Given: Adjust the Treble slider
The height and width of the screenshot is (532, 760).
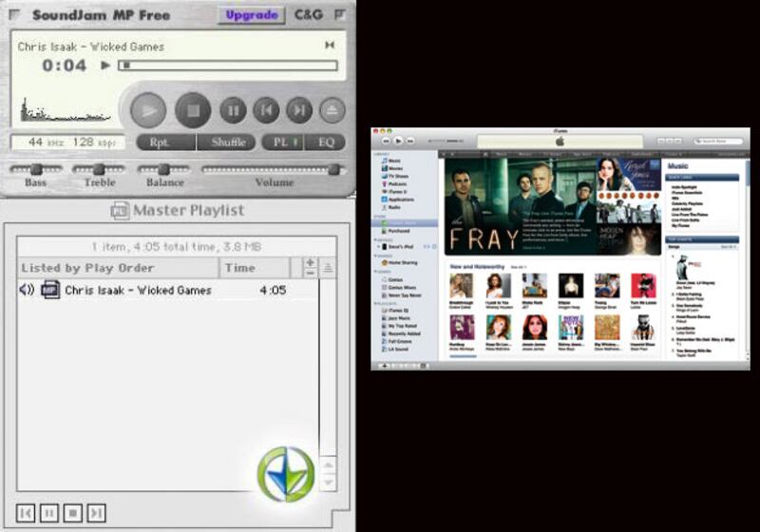Looking at the screenshot, I should (99, 169).
